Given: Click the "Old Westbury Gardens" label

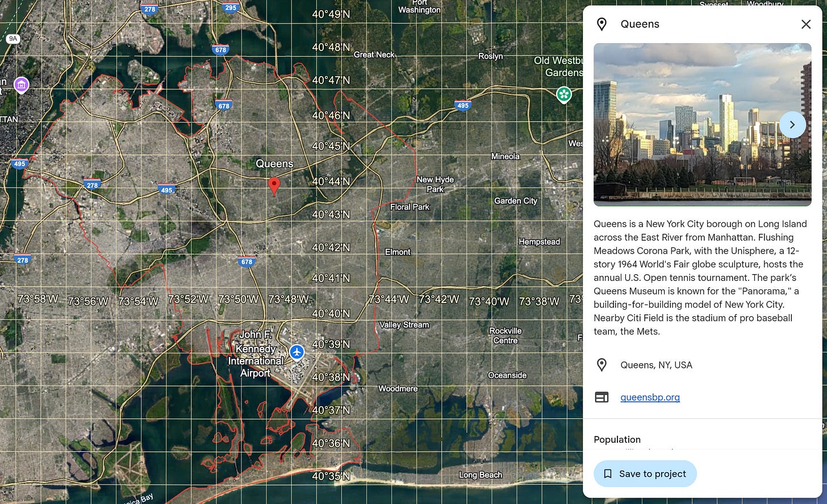Looking at the screenshot, I should (559, 66).
